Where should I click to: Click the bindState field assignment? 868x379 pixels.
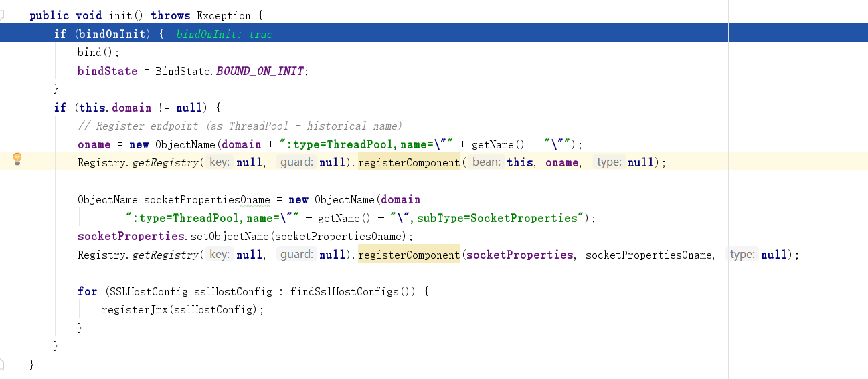tap(107, 71)
